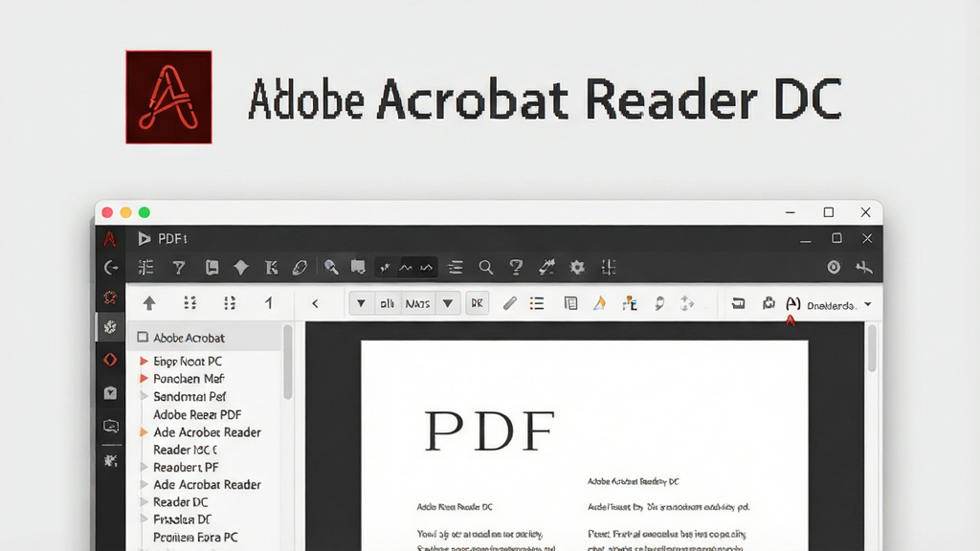Select the hierarchy tree icon in the white toolbar
Image resolution: width=980 pixels, height=551 pixels.
click(x=630, y=303)
